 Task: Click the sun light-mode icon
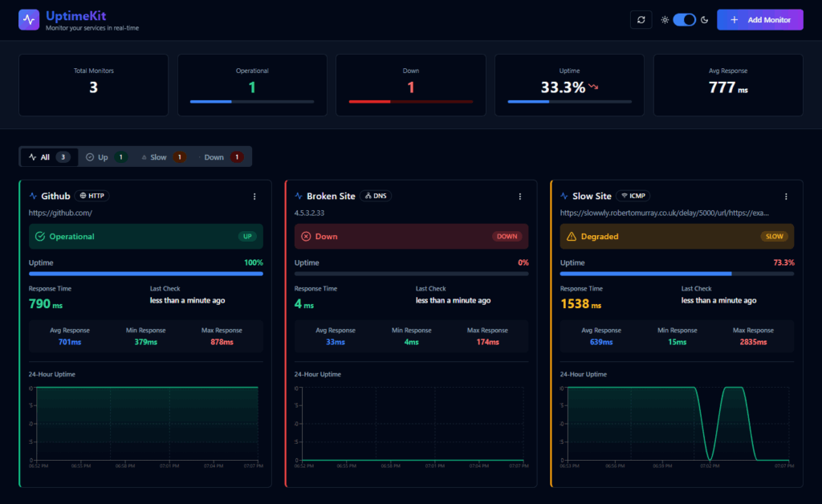665,20
